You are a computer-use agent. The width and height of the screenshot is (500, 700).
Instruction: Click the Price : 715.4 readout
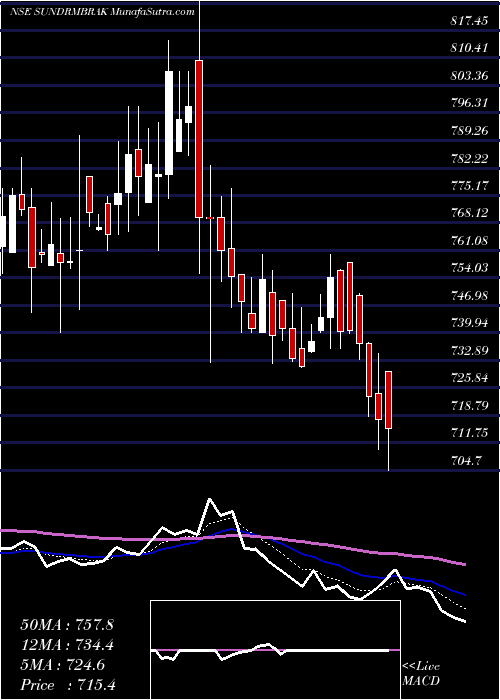(x=68, y=685)
